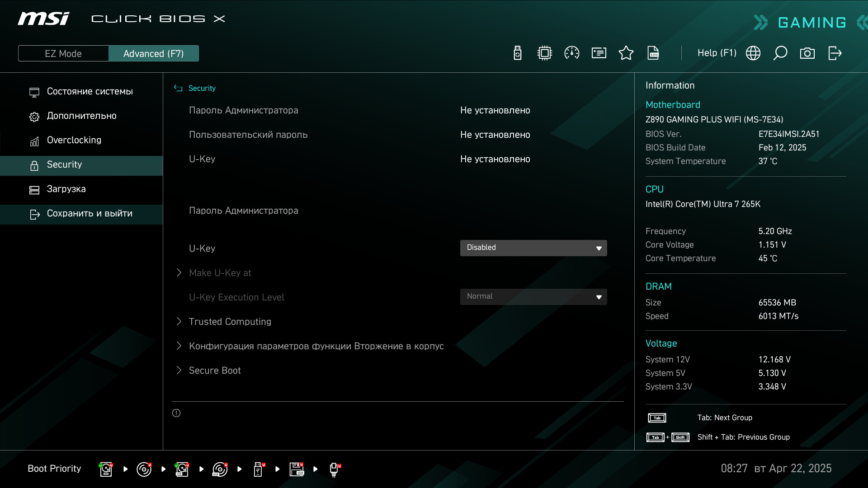868x488 pixels.
Task: Click Help (F1) button
Action: tap(717, 53)
